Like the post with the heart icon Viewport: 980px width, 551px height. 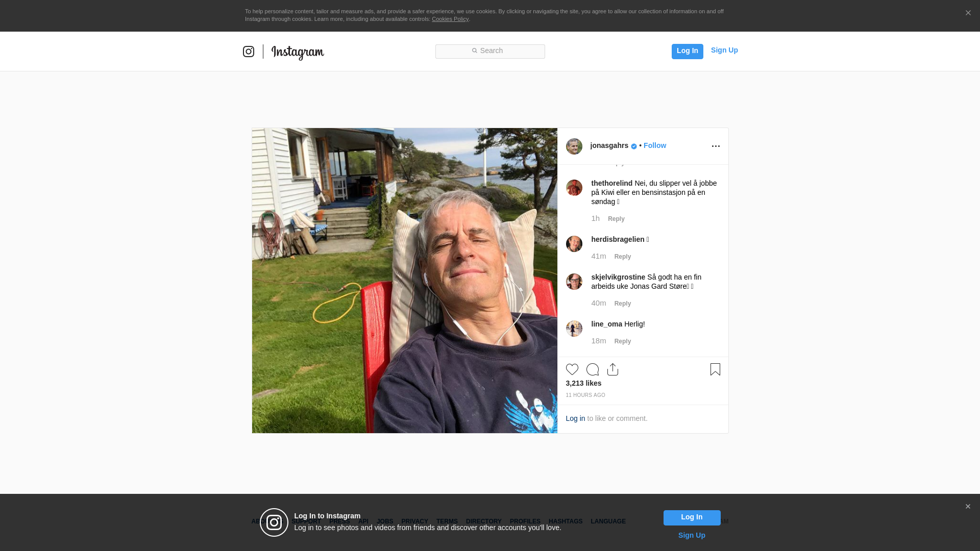point(572,369)
